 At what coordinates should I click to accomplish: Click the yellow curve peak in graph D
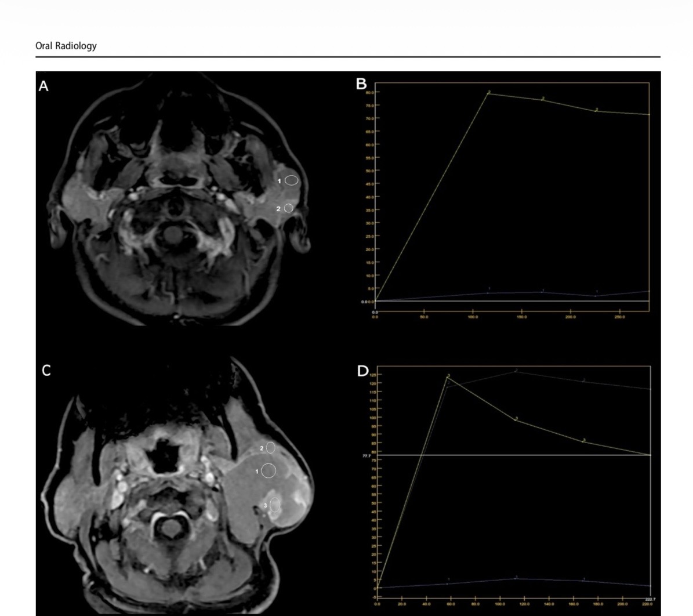(x=448, y=377)
